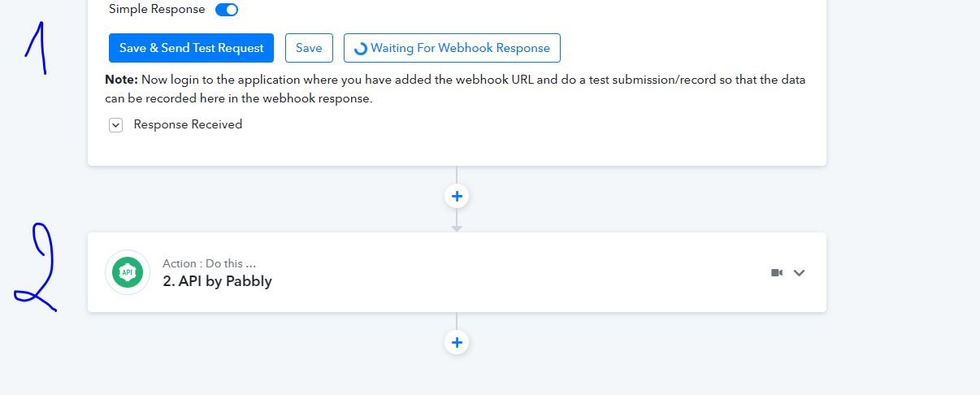Expand the API by Pabbly step chevron
This screenshot has width=980, height=395.
pyautogui.click(x=799, y=273)
